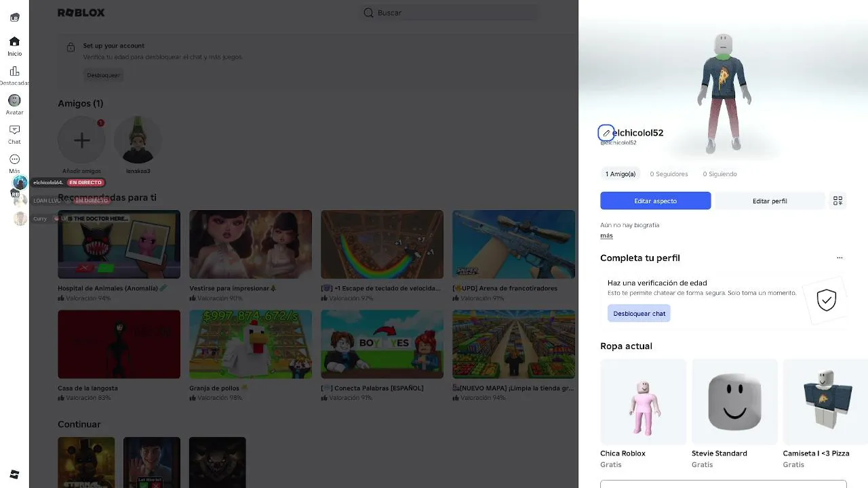Viewport: 868px width, 488px height.
Task: Click the elchicolol64 live stream avatar
Action: 20,183
